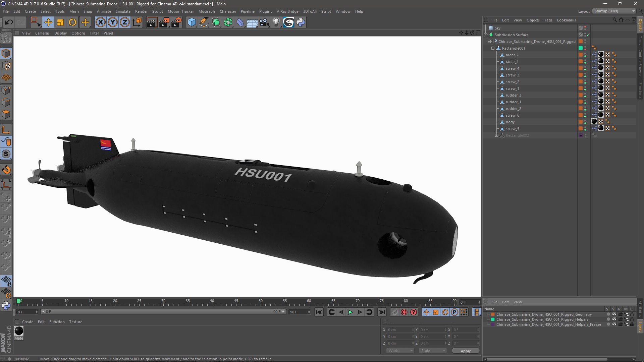Select the screw_5 object
Screen dimensions: 644x362
click(x=512, y=129)
